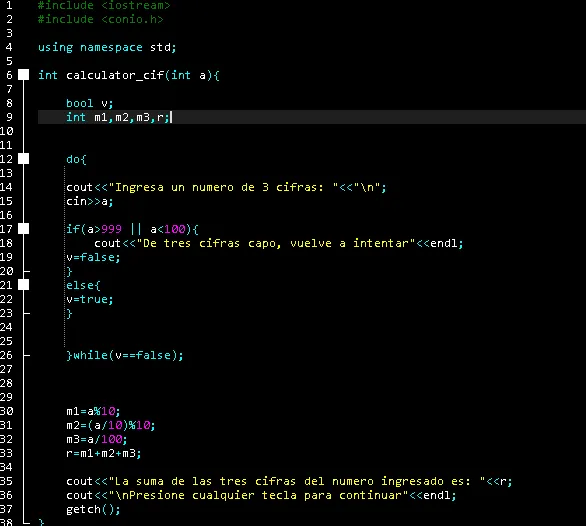Click the 'm1=a%10;' statement

pos(93,412)
